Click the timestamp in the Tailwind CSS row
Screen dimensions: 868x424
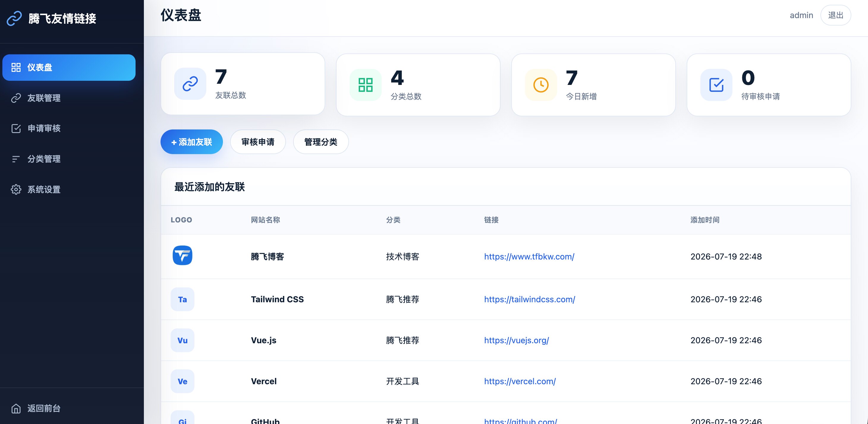[x=726, y=299]
